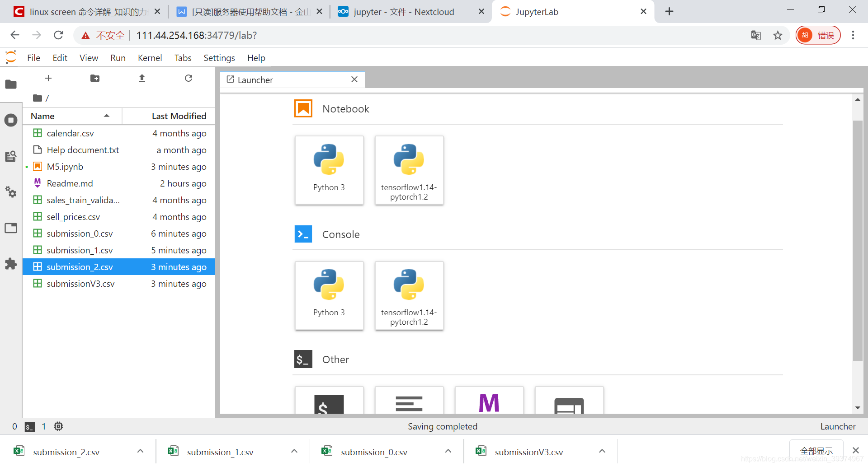The width and height of the screenshot is (868, 467).
Task: Click the browser address bar URL
Action: pyautogui.click(x=197, y=35)
